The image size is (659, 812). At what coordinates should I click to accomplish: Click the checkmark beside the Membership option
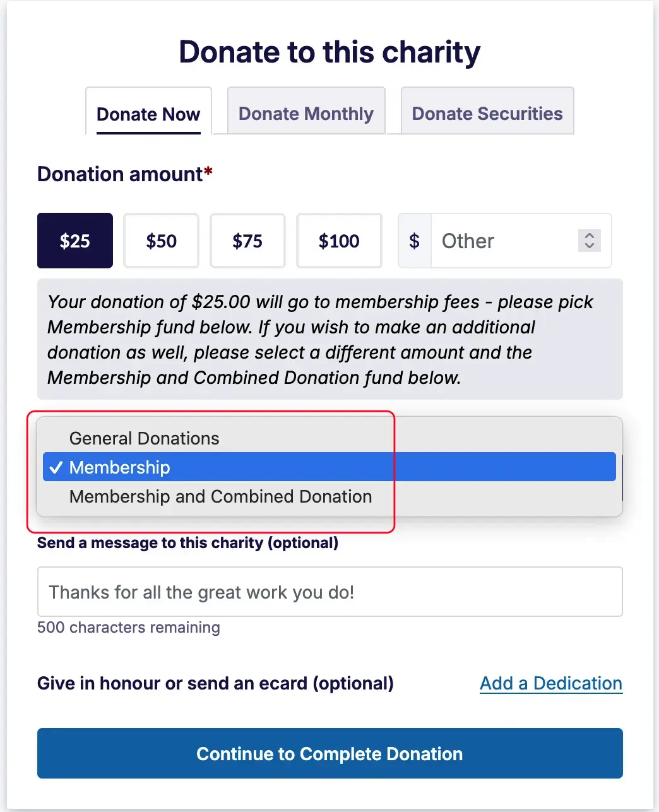coord(56,467)
